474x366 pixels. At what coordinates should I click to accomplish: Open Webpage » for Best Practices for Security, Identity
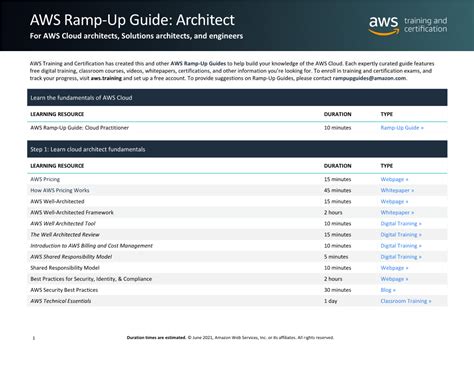(x=394, y=279)
